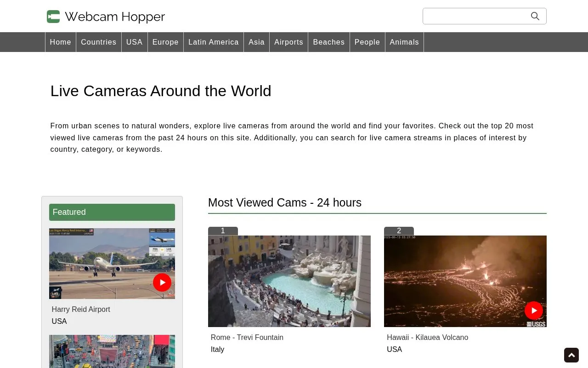Click USA under Hawaii Kilauea Volcano

395,349
